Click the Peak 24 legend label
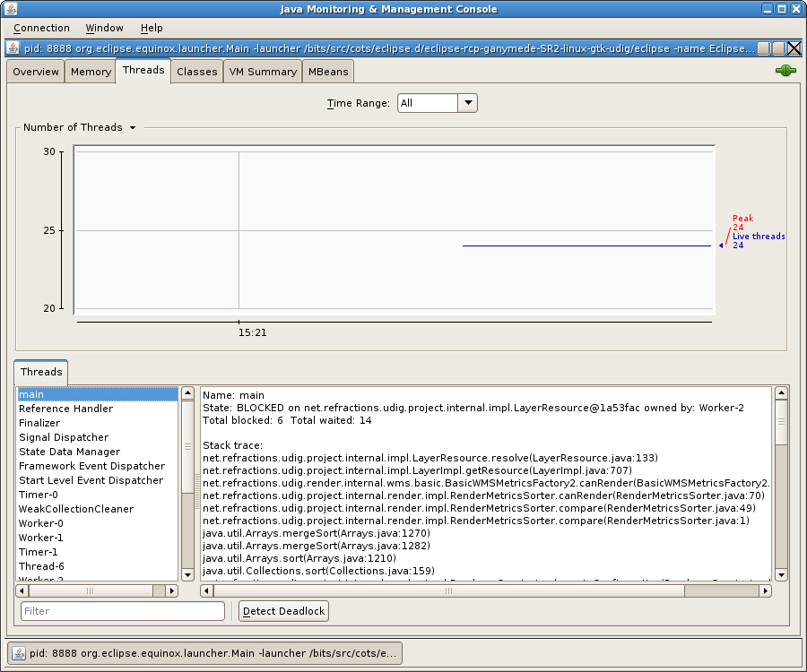Viewport: 807px width, 672px height. tap(742, 222)
